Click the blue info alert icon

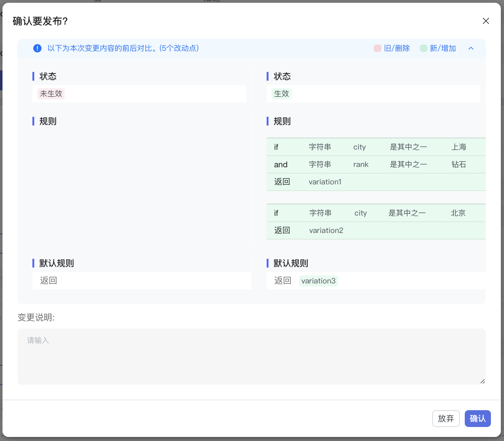coord(37,48)
